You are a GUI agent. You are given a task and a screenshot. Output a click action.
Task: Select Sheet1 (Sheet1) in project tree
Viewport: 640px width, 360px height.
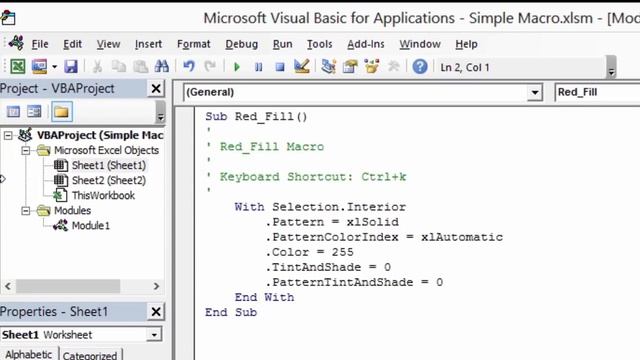point(109,165)
